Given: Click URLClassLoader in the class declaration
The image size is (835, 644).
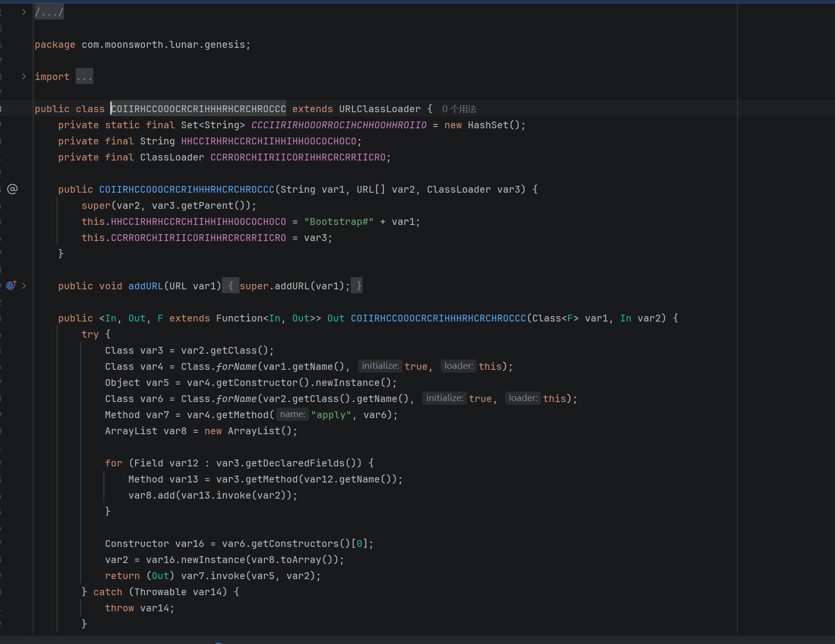Looking at the screenshot, I should tap(379, 109).
